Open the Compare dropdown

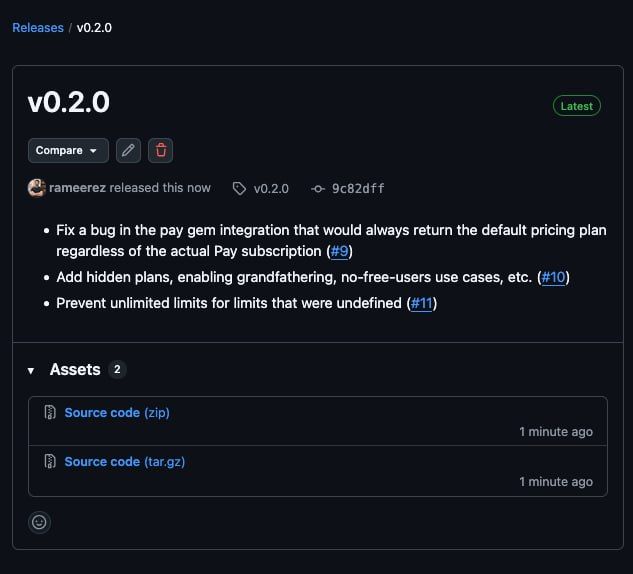[67, 150]
